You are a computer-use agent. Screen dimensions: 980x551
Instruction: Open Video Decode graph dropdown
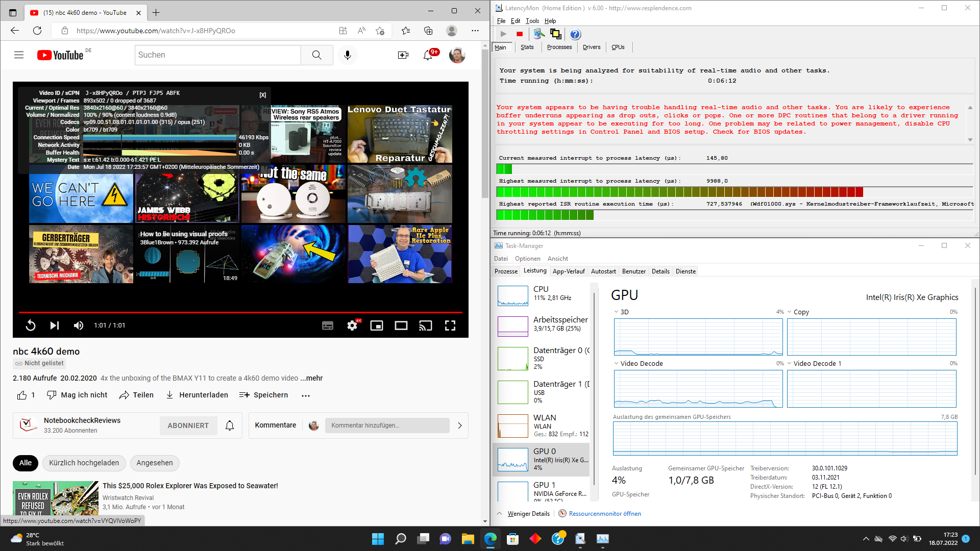tap(616, 364)
